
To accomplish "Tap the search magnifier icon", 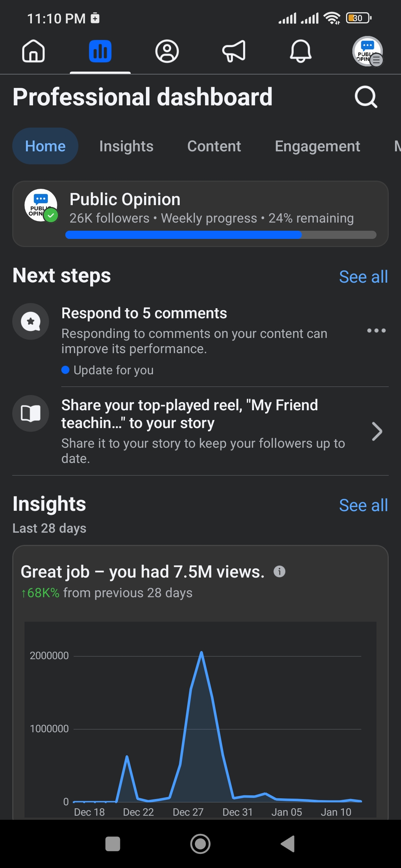I will 366,97.
